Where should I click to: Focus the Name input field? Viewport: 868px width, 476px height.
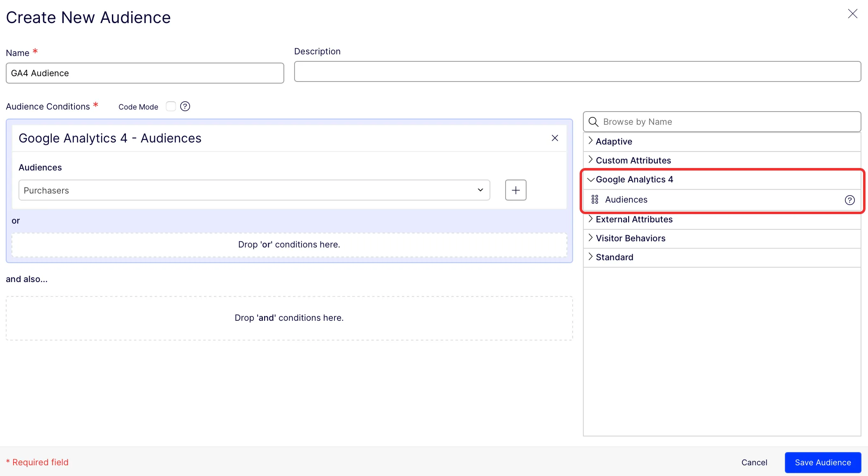point(145,73)
